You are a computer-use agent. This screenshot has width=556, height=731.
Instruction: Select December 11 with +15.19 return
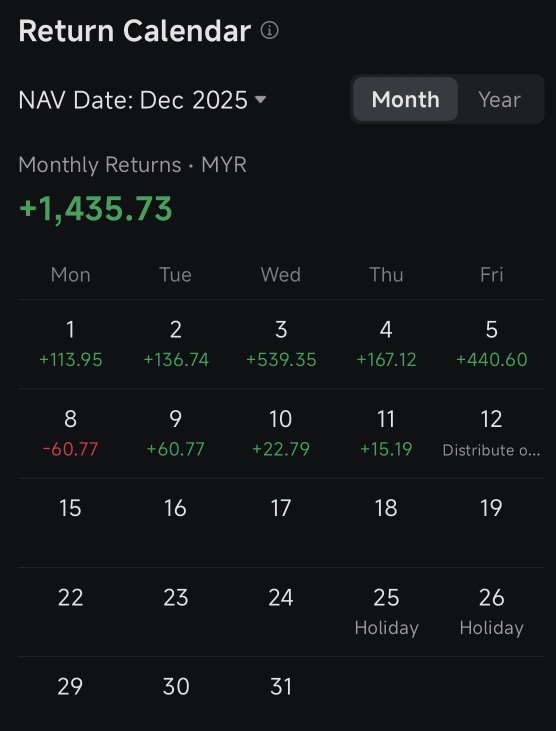(386, 434)
